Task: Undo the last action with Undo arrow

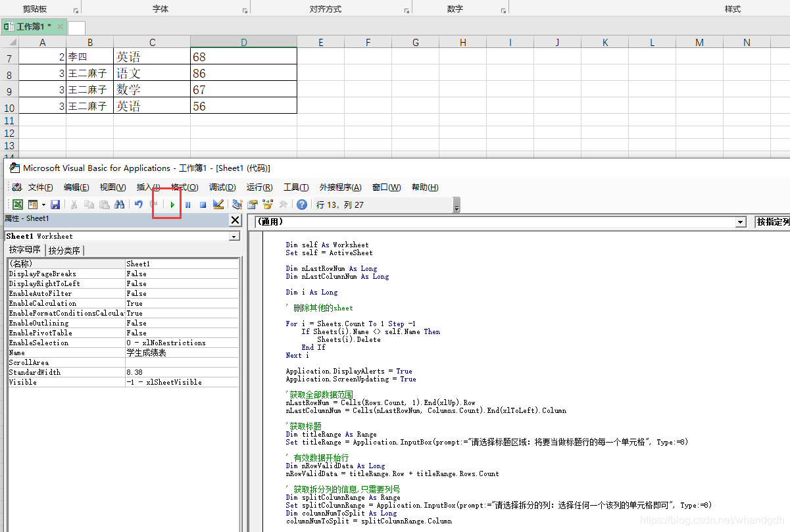Action: coord(138,205)
